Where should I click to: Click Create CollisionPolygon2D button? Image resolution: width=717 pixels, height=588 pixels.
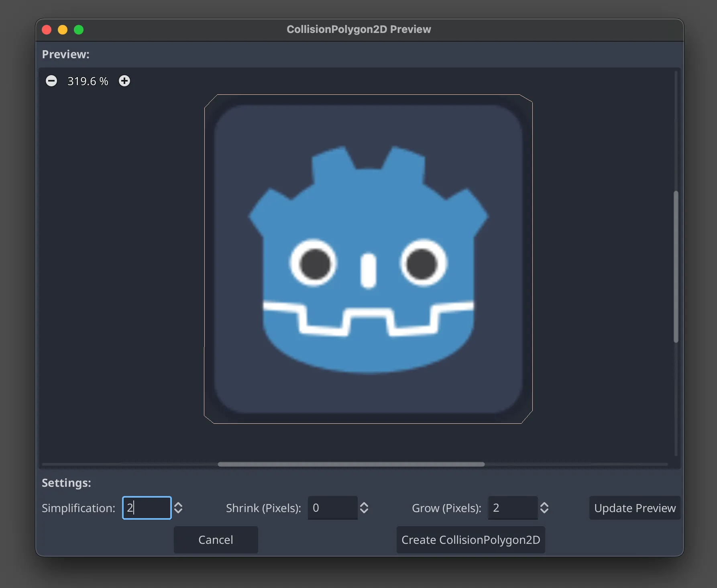[471, 539]
